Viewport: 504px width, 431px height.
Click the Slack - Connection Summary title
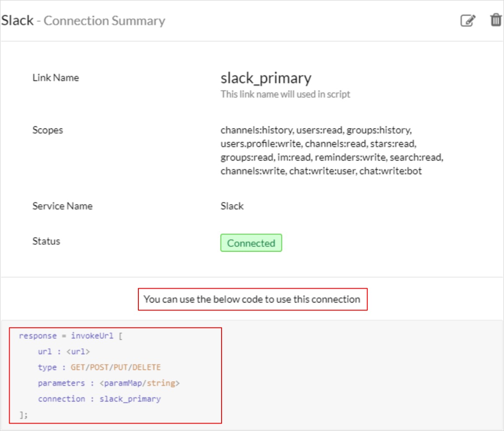click(x=83, y=21)
